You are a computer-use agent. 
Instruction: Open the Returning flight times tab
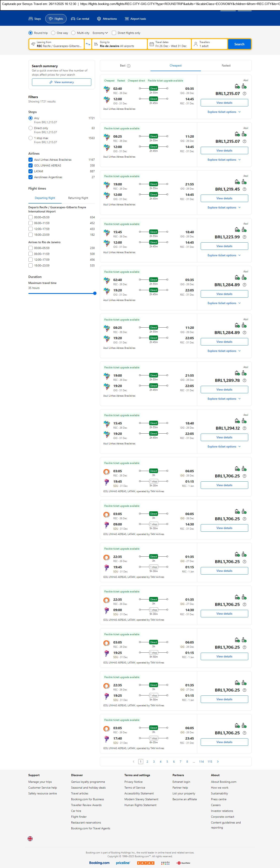78,198
